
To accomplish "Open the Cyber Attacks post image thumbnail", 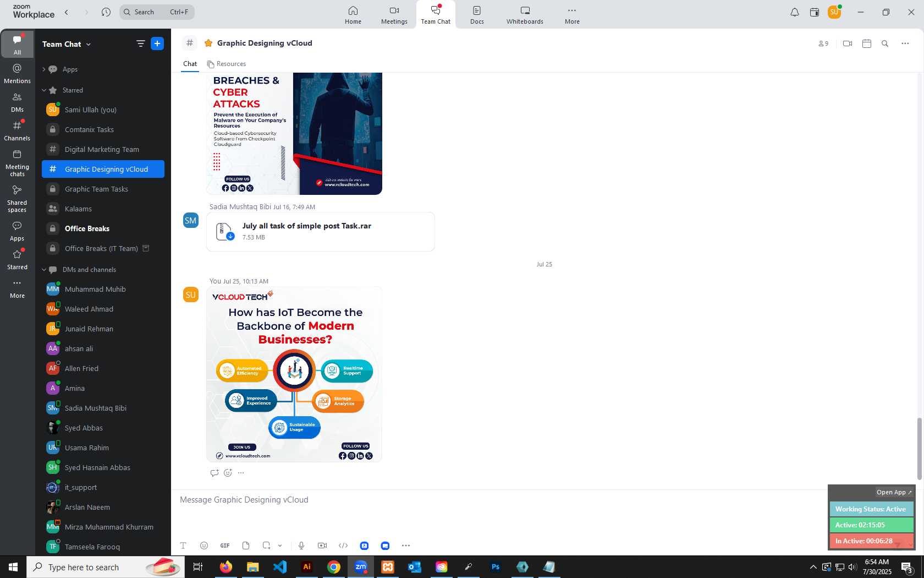I will (294, 134).
